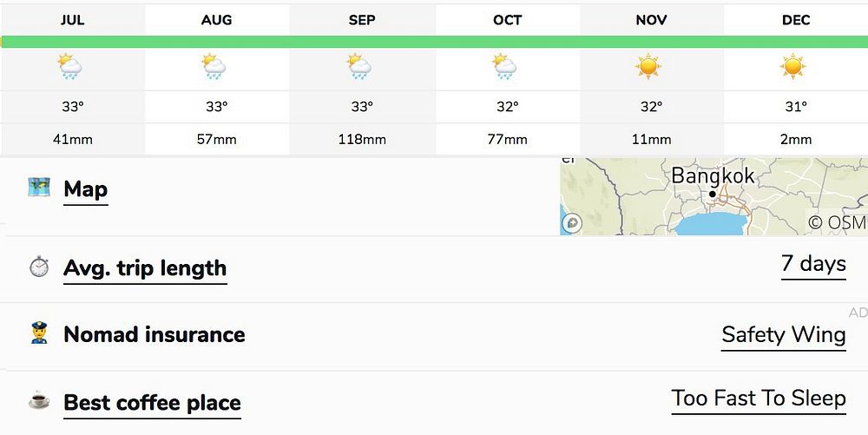This screenshot has height=435, width=868.
Task: Click the map emoji icon beside Map
Action: (x=39, y=187)
